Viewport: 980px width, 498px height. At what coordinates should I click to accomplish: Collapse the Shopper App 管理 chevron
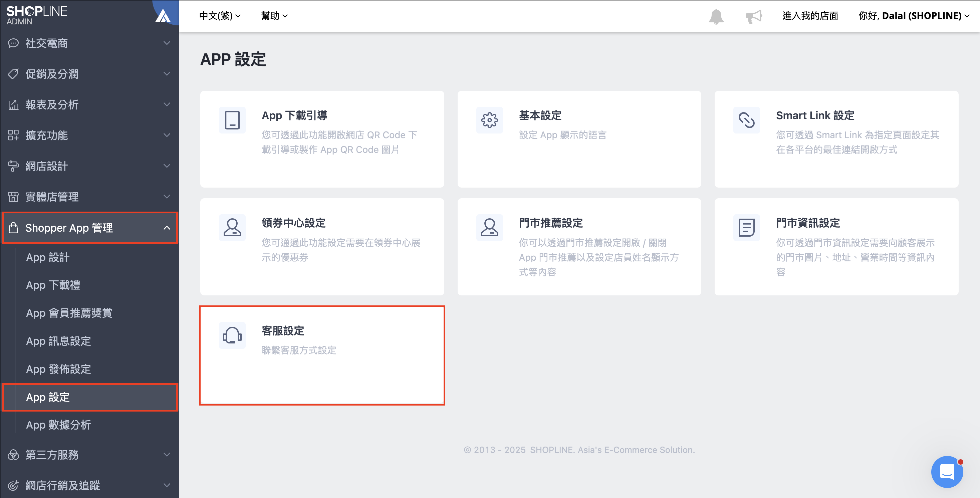167,228
